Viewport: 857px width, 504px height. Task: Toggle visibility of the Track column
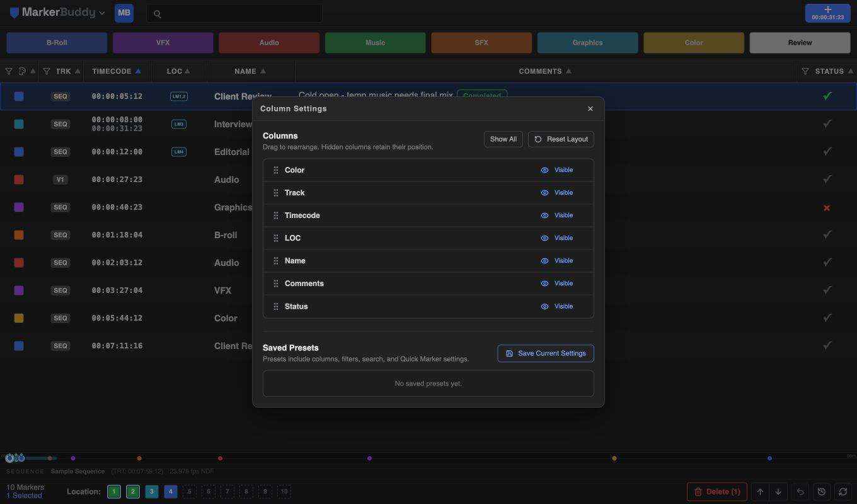[x=557, y=193]
